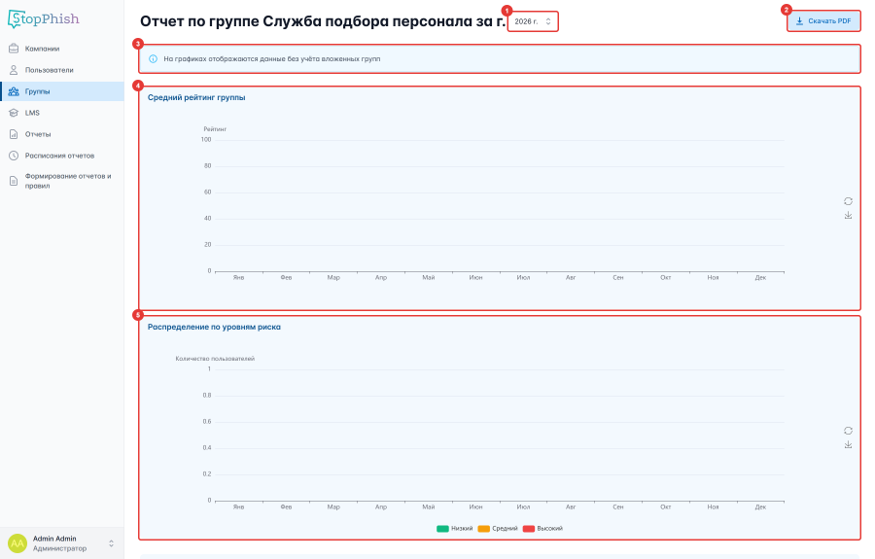The image size is (875, 559).
Task: Expand the Admin Admin account menu
Action: click(x=111, y=543)
